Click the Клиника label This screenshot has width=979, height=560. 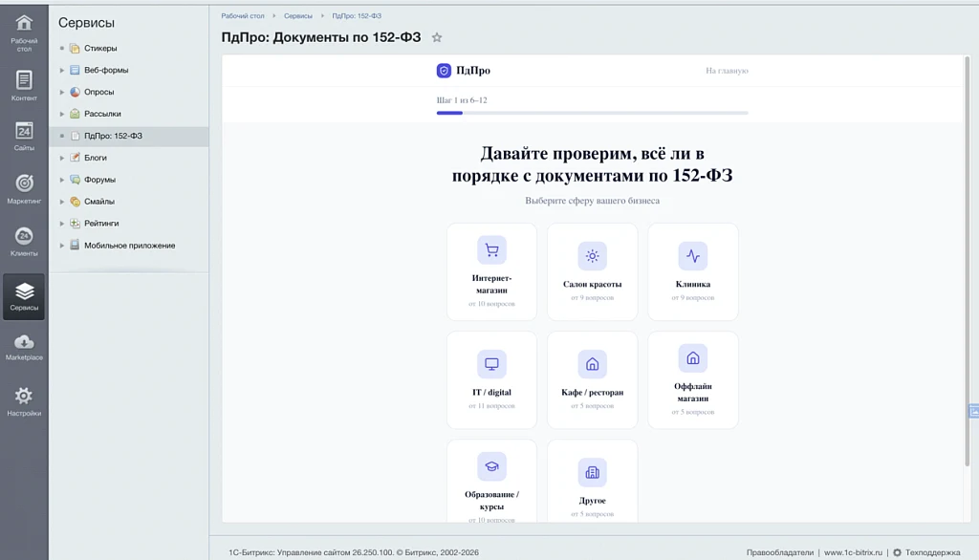point(693,284)
